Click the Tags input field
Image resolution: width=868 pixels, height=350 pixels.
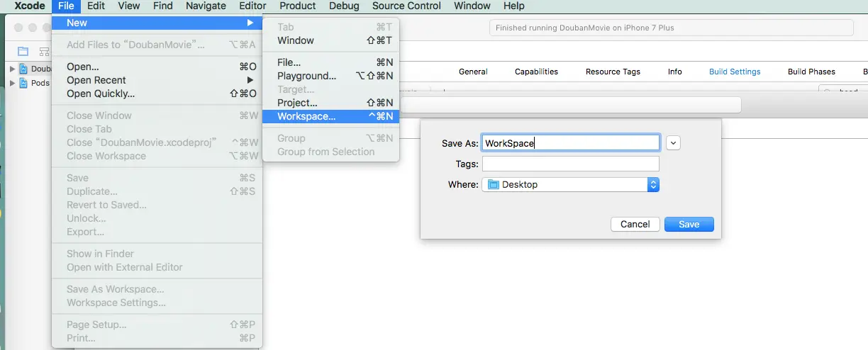[571, 164]
